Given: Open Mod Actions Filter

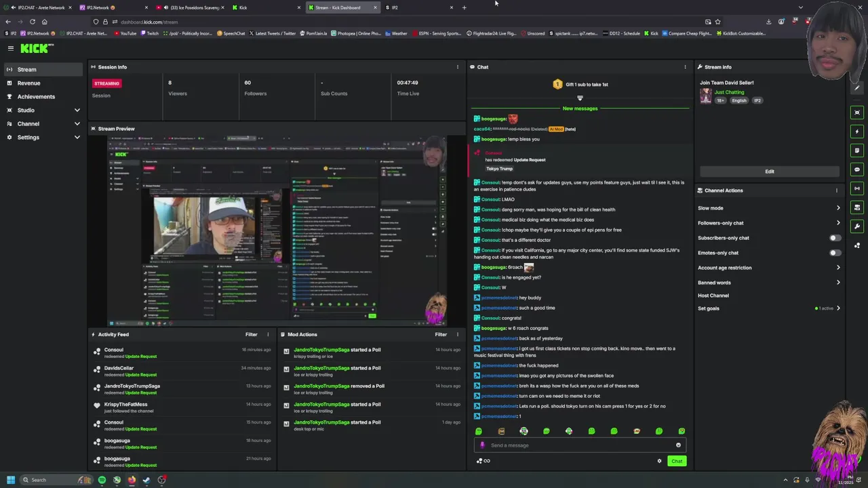Looking at the screenshot, I should [441, 334].
